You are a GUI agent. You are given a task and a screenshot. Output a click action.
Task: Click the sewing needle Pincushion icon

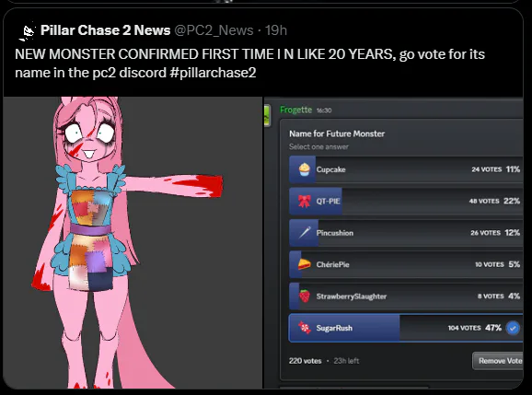pos(305,233)
